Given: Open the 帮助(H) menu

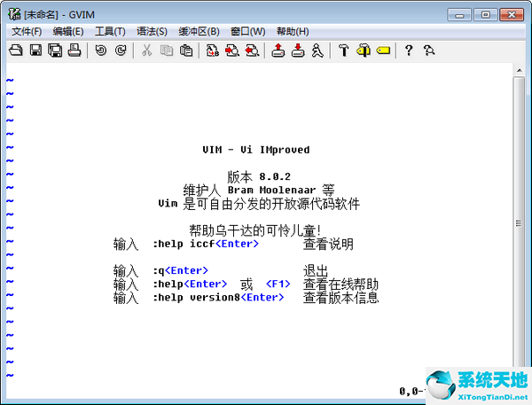Looking at the screenshot, I should (x=293, y=32).
